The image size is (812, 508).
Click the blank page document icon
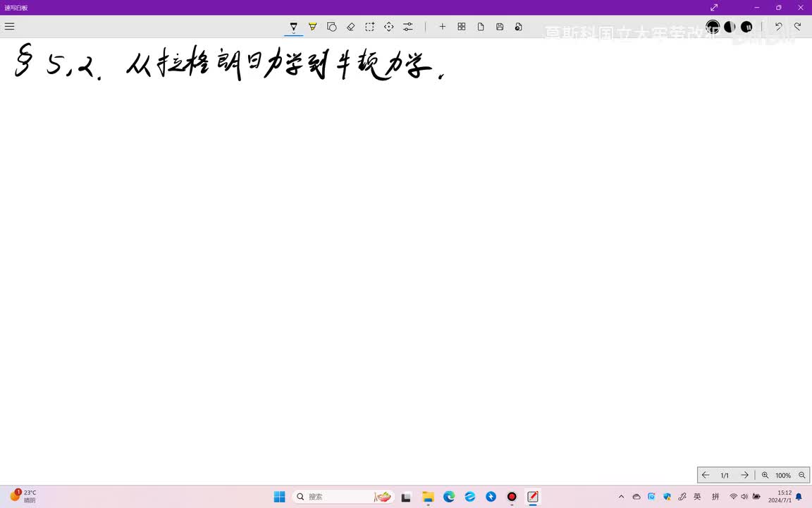click(481, 26)
